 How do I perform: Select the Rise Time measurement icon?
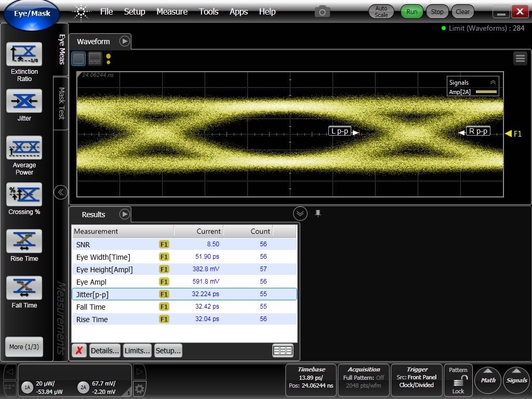(24, 241)
